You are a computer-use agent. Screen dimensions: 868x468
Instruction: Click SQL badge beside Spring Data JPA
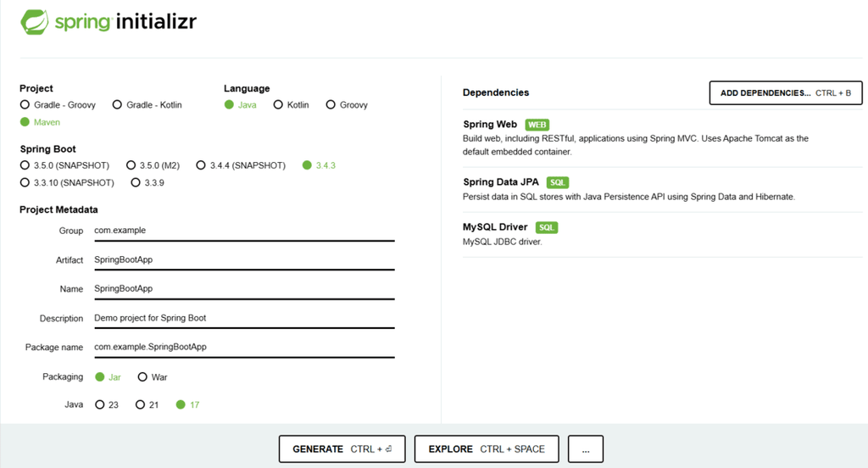[558, 182]
